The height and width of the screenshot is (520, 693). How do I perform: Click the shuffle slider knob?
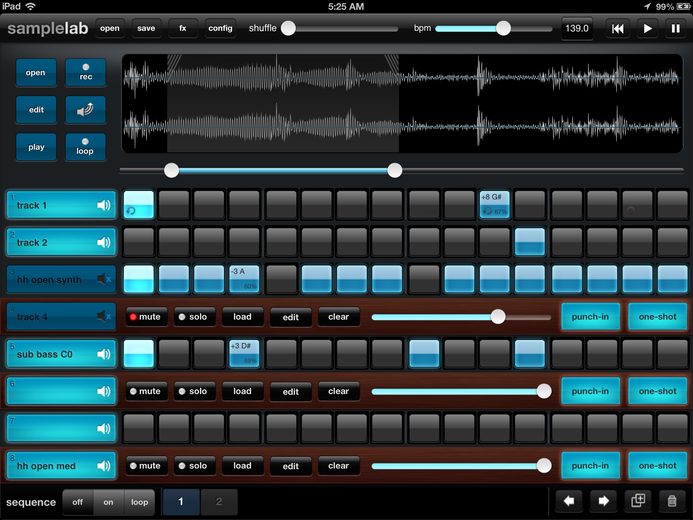(288, 28)
